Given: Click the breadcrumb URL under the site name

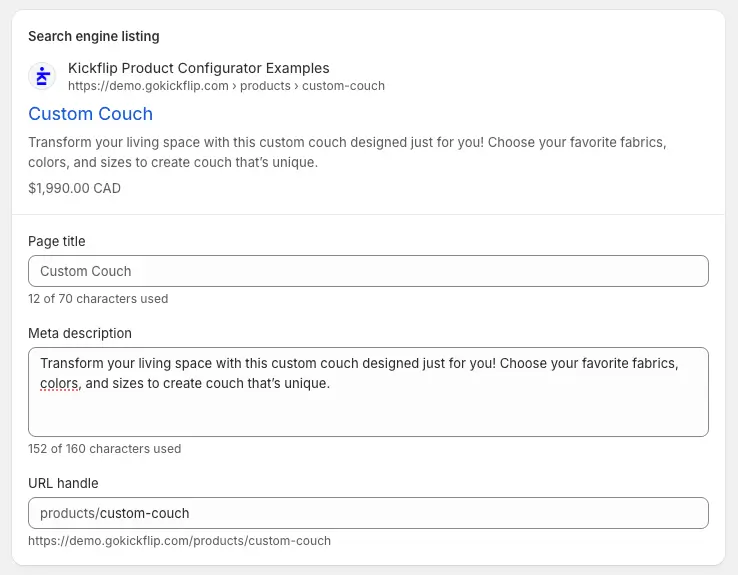Looking at the screenshot, I should pyautogui.click(x=226, y=86).
